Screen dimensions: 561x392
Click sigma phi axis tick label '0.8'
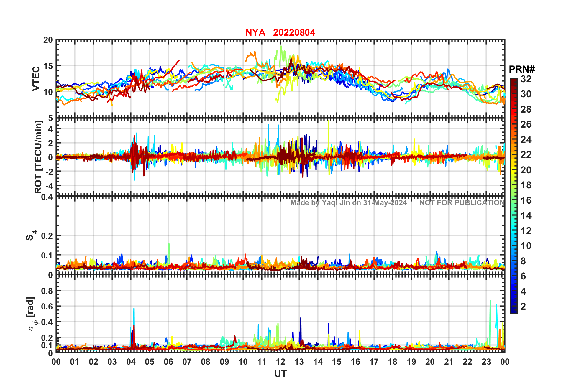47,291
